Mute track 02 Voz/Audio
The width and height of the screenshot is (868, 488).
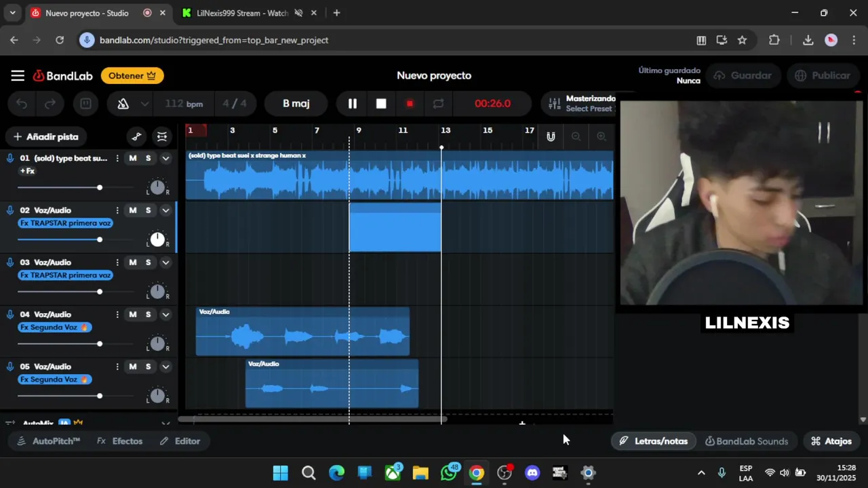[x=133, y=211]
